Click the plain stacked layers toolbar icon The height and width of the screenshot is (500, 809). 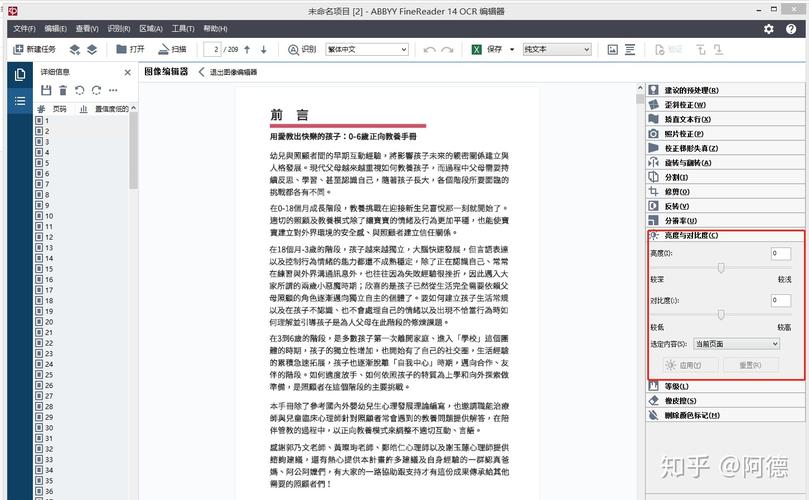click(x=92, y=50)
